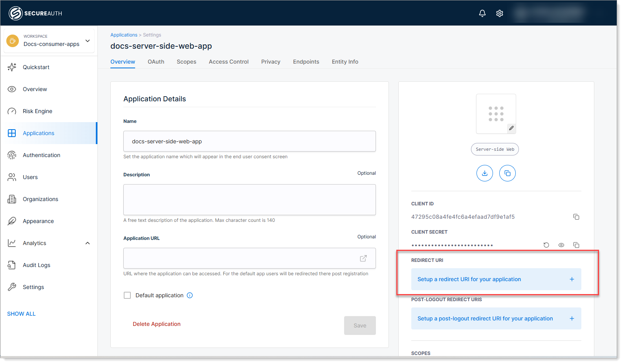The width and height of the screenshot is (623, 364).
Task: Click the Application URL input field
Action: click(249, 258)
